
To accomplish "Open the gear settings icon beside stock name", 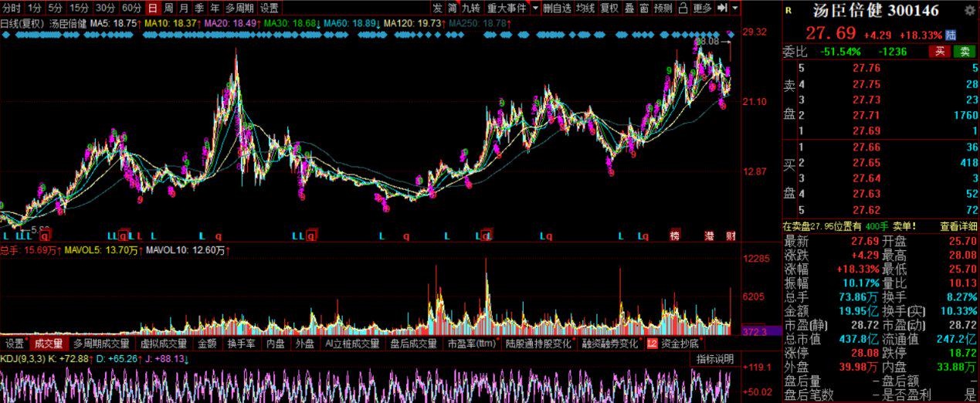I will click(969, 11).
